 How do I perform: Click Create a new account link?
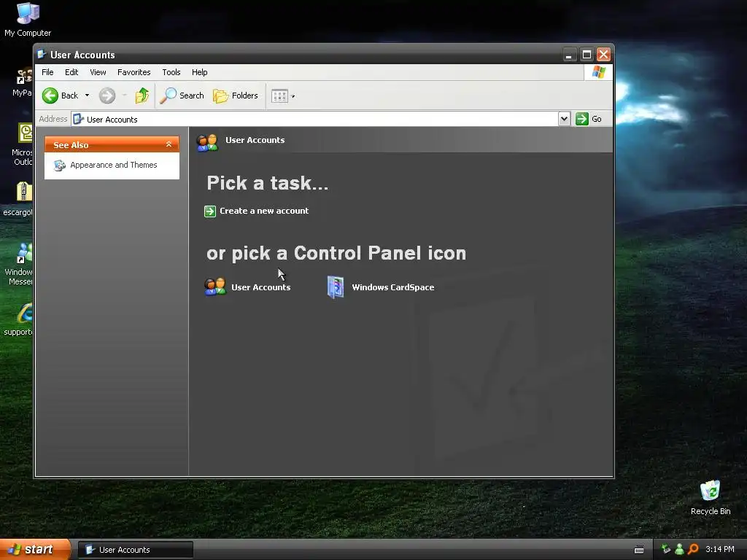tap(264, 211)
